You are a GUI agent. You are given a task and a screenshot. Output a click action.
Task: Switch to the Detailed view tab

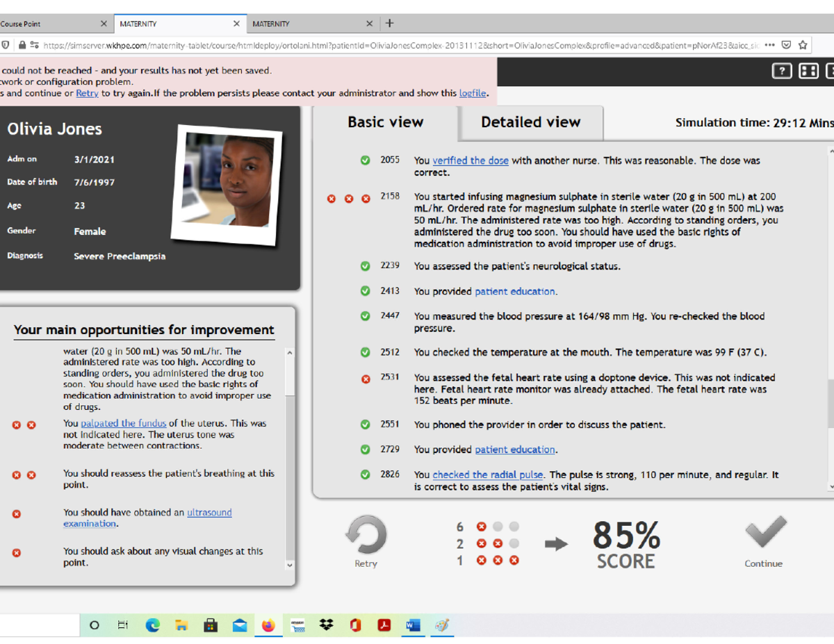(x=530, y=122)
